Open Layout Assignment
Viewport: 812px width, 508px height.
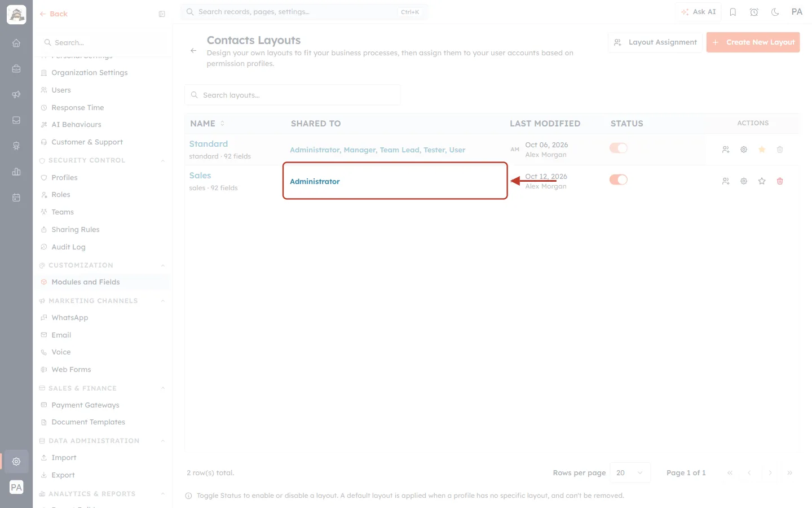coord(655,42)
